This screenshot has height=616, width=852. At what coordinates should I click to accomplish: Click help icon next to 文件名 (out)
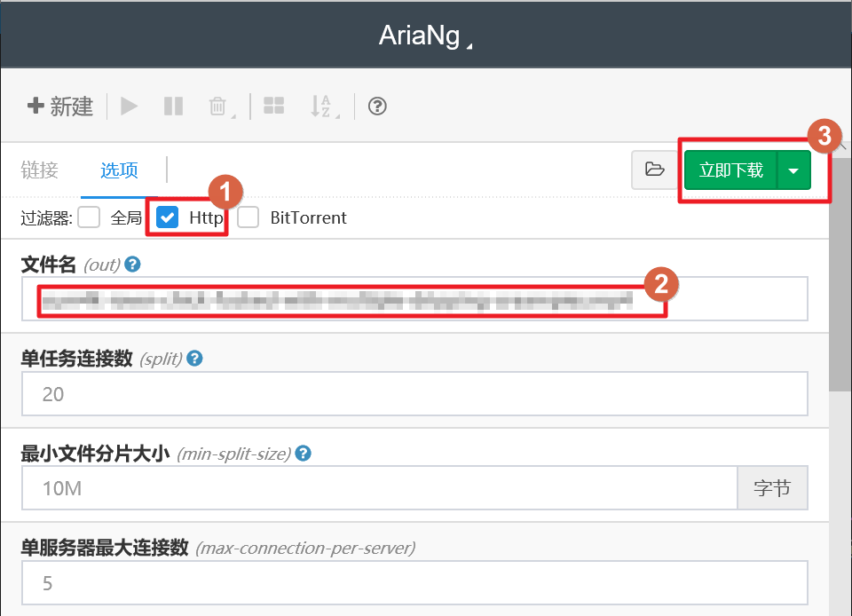pos(133,265)
